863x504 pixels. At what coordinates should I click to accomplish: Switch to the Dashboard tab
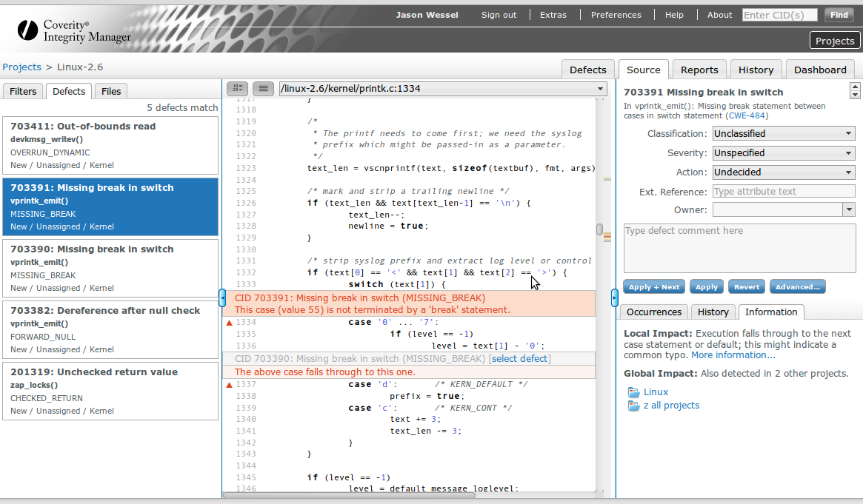point(819,70)
